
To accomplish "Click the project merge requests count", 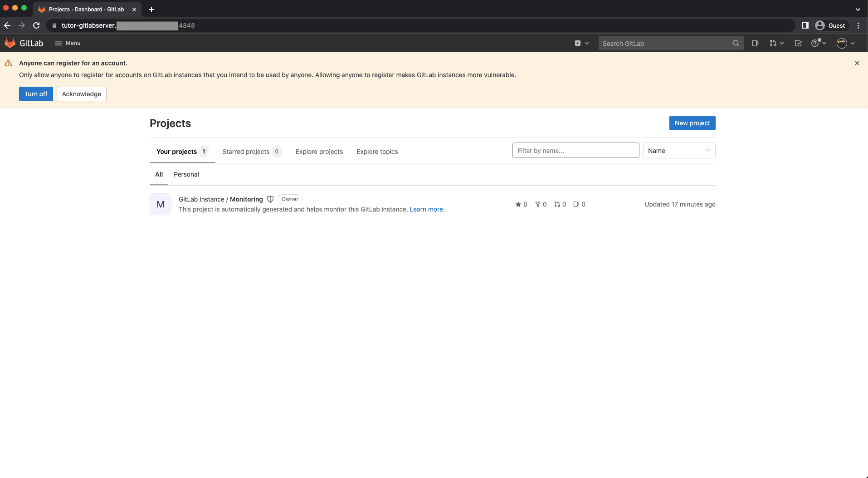I will coord(560,204).
